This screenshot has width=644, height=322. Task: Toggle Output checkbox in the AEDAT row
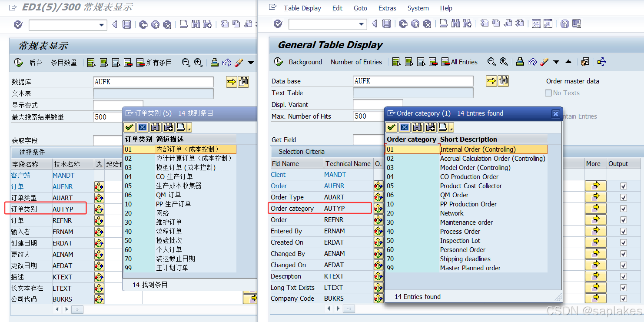point(624,265)
